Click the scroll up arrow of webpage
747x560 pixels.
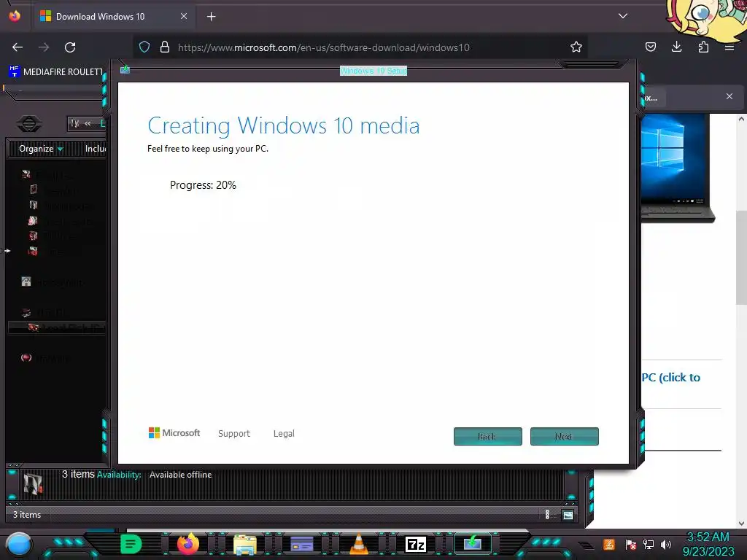741,119
